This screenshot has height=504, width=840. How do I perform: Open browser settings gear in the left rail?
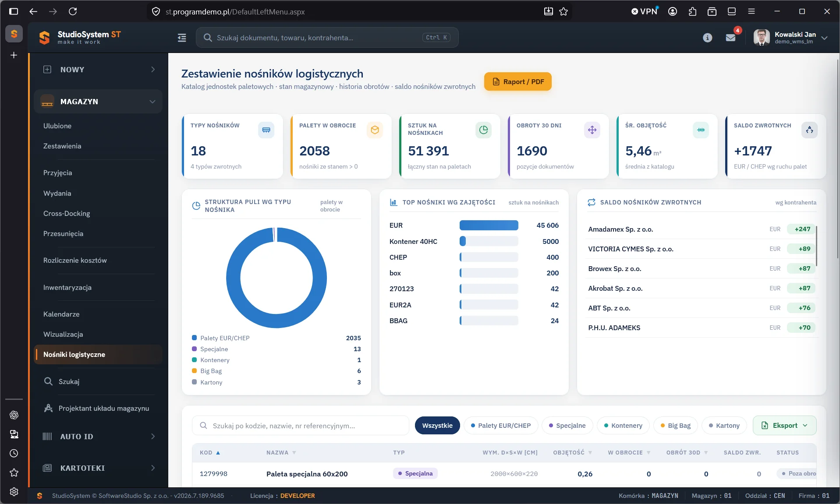click(14, 491)
